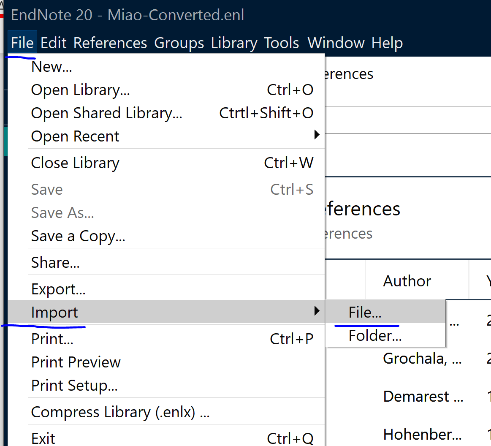
Task: Select Export... menu entry
Action: click(167, 289)
